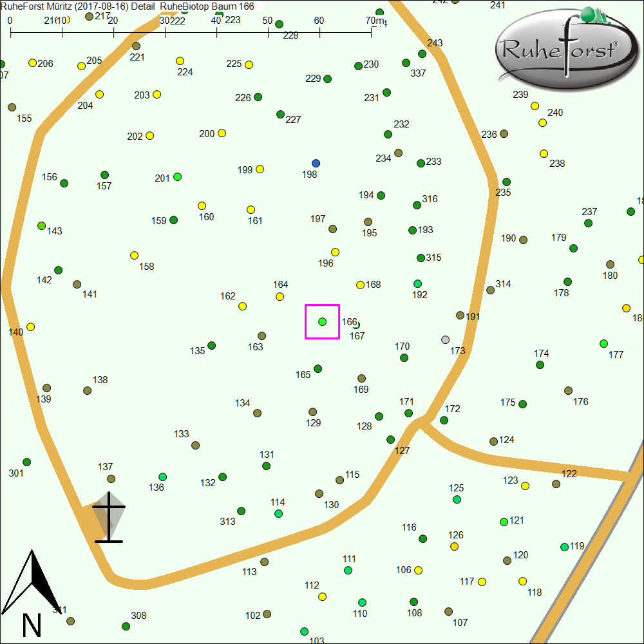Click teal tree marker 136
644x644 pixels.
163,477
